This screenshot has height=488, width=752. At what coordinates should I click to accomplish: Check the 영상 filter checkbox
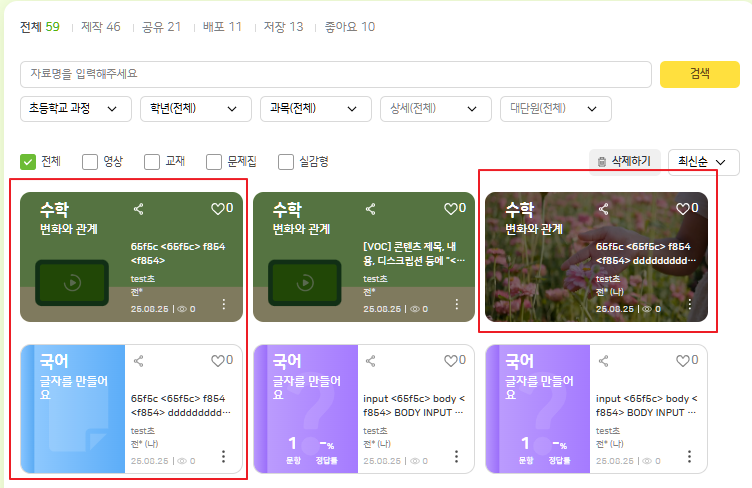[x=90, y=161]
